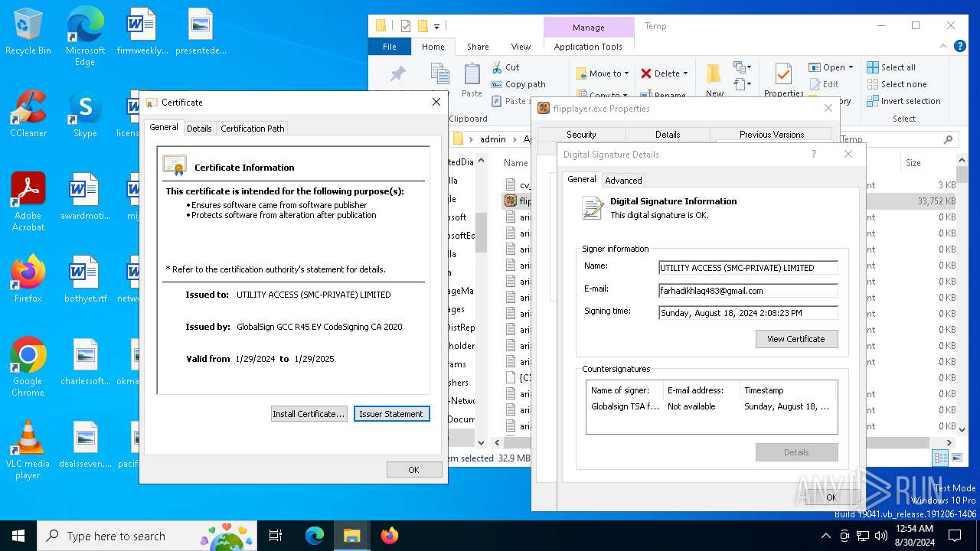980x551 pixels.
Task: Click Install Certificate button
Action: click(309, 414)
